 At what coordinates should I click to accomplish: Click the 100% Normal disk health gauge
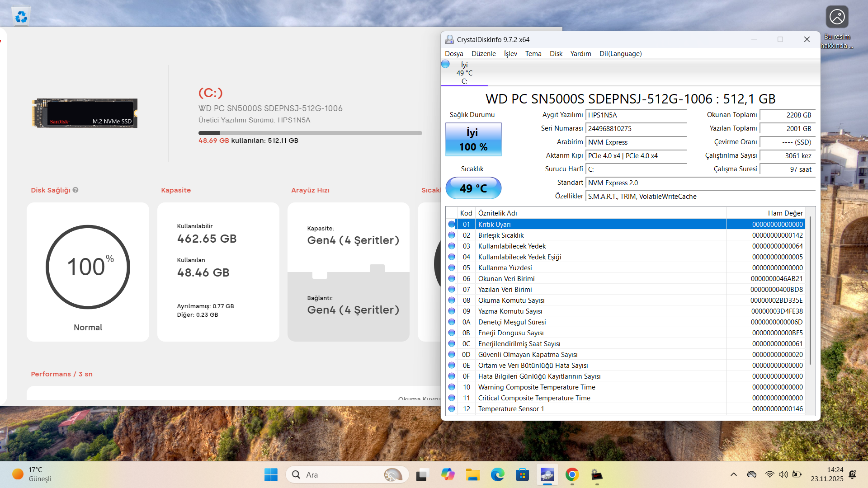coord(88,267)
